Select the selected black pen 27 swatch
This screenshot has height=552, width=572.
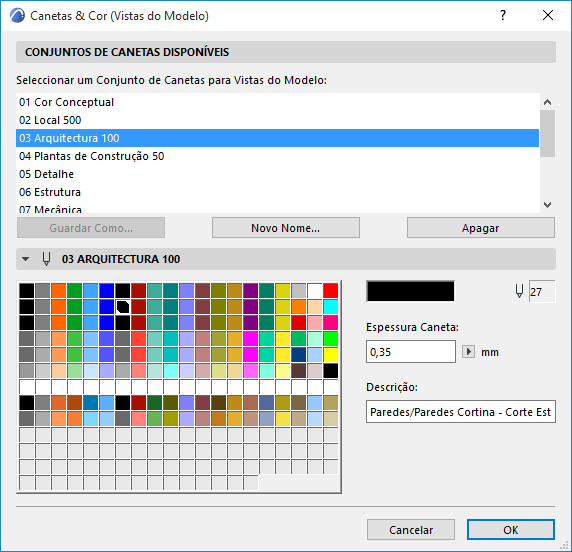click(123, 307)
